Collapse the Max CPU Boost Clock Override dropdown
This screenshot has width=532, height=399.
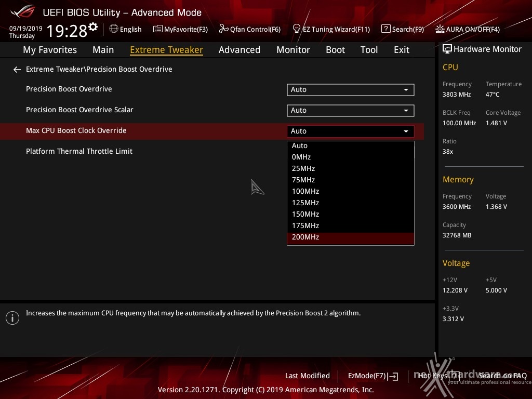(x=351, y=131)
